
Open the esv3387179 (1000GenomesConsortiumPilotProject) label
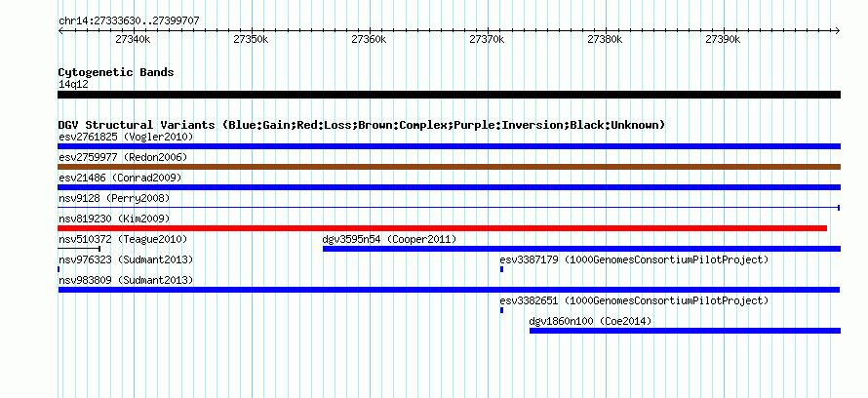634,259
